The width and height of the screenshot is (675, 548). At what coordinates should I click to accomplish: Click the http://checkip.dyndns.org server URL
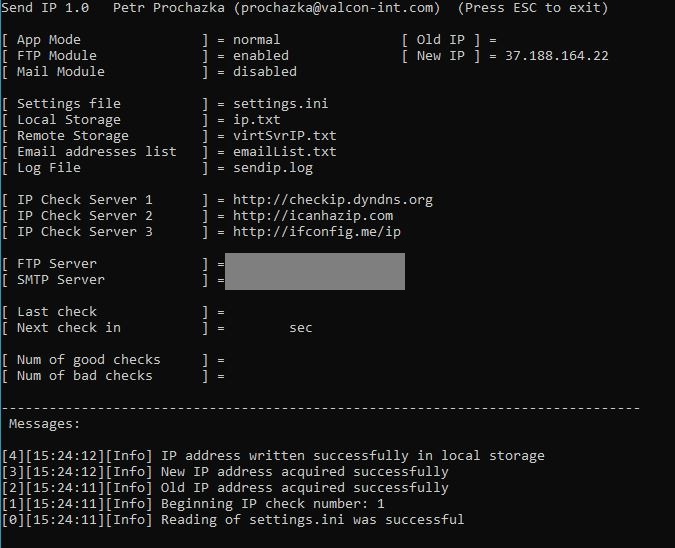tap(333, 200)
